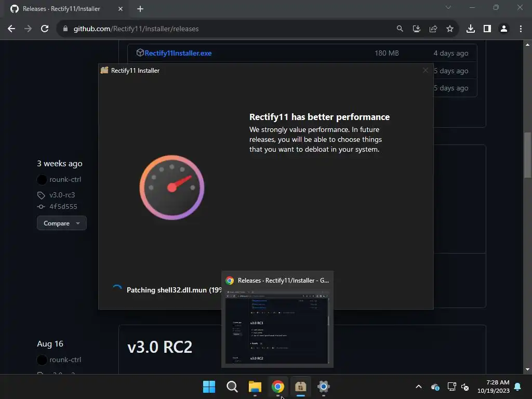The image size is (532, 399).
Task: Open File Explorer from taskbar
Action: pyautogui.click(x=255, y=387)
